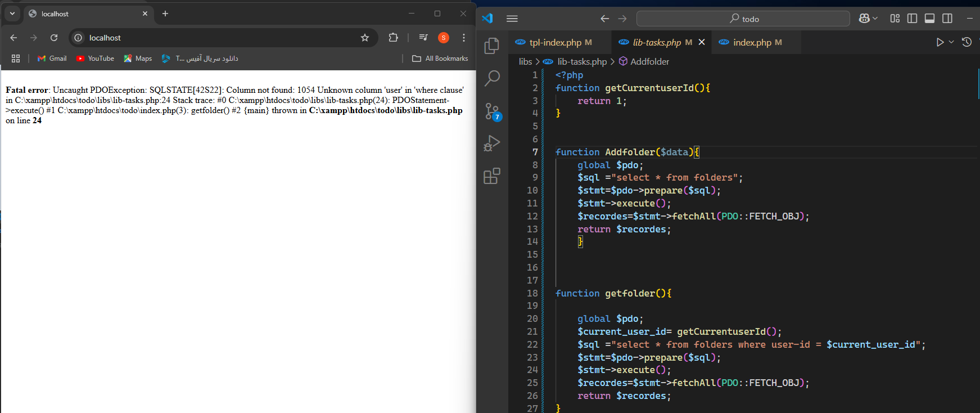The height and width of the screenshot is (413, 980).
Task: Select the libs breadcrumb segment
Action: tap(525, 61)
